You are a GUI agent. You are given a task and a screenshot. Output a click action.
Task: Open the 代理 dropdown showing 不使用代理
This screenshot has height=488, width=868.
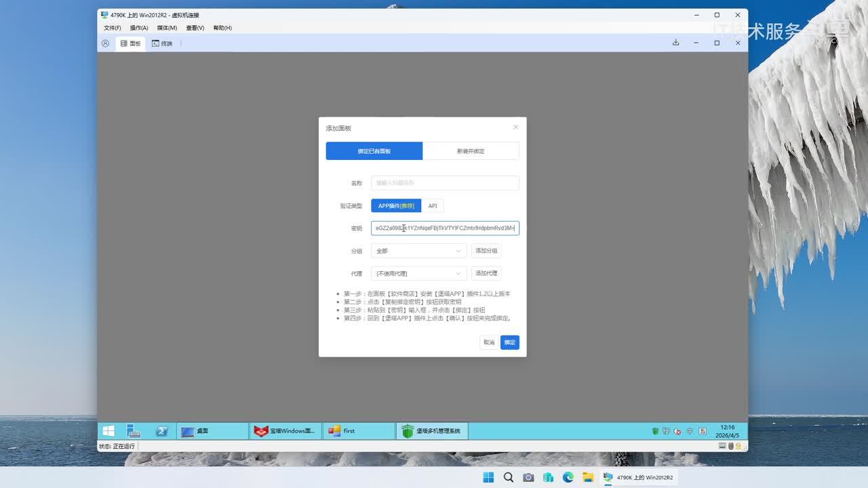pos(419,273)
